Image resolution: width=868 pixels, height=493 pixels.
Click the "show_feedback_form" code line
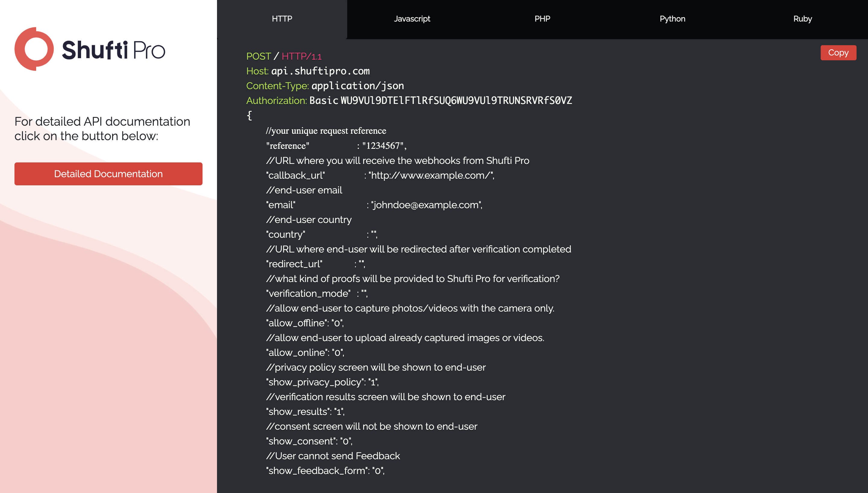(325, 471)
